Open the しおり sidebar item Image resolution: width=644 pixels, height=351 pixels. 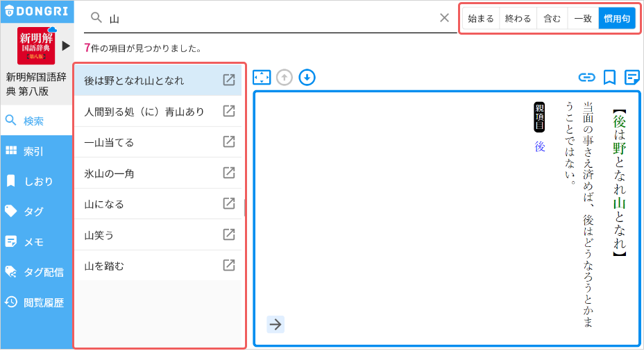click(37, 181)
